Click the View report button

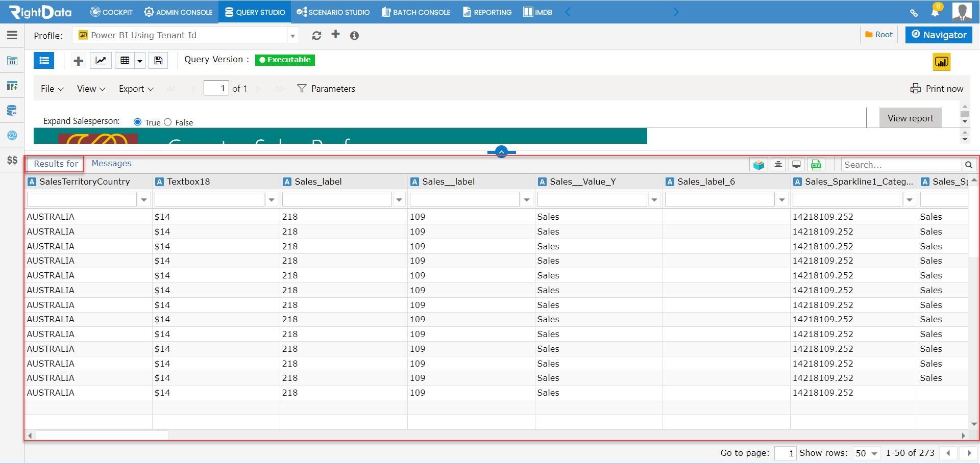[910, 118]
